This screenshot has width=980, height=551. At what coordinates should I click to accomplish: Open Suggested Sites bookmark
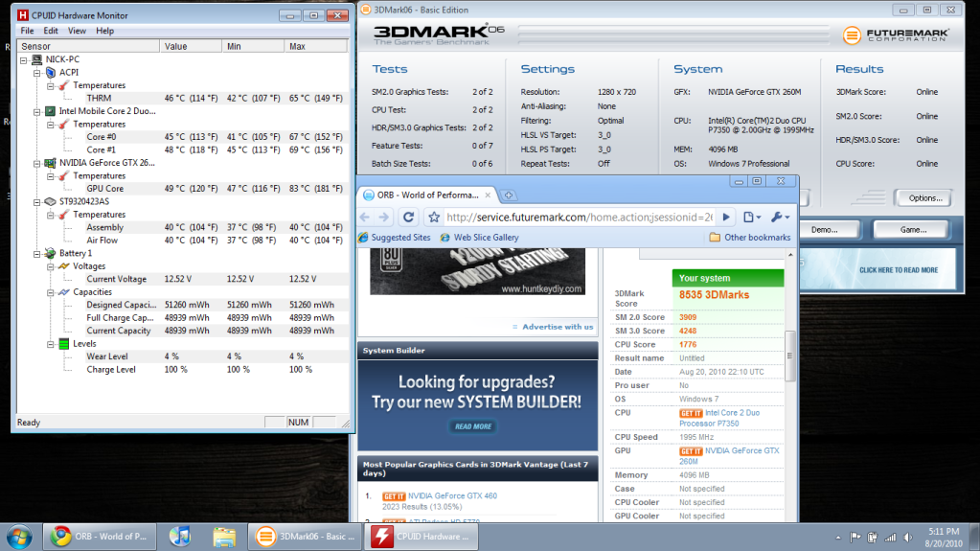pyautogui.click(x=395, y=238)
